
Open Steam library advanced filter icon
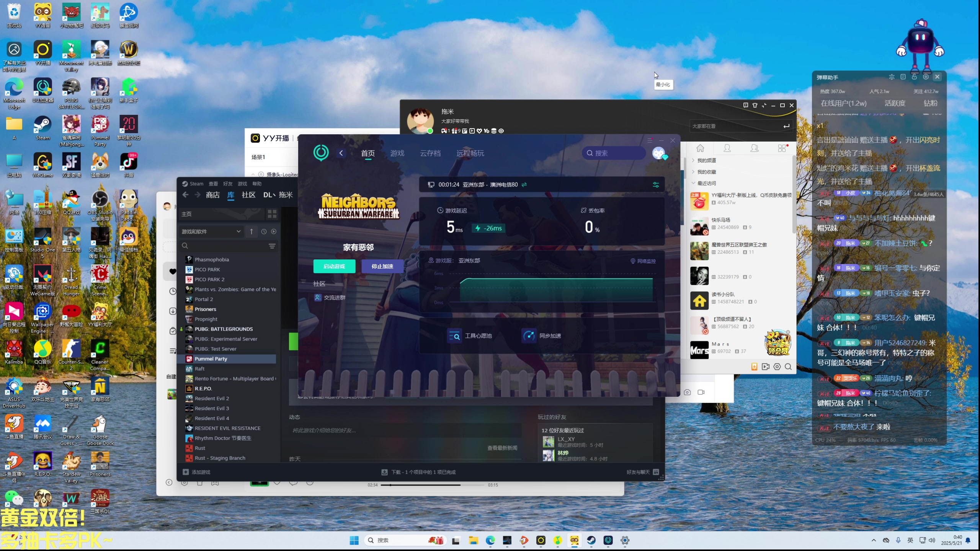click(272, 246)
